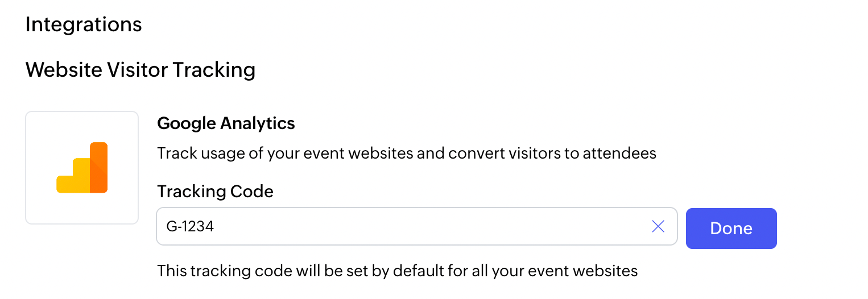Click the Google Analytics logo card border
The width and height of the screenshot is (868, 299).
point(26,168)
